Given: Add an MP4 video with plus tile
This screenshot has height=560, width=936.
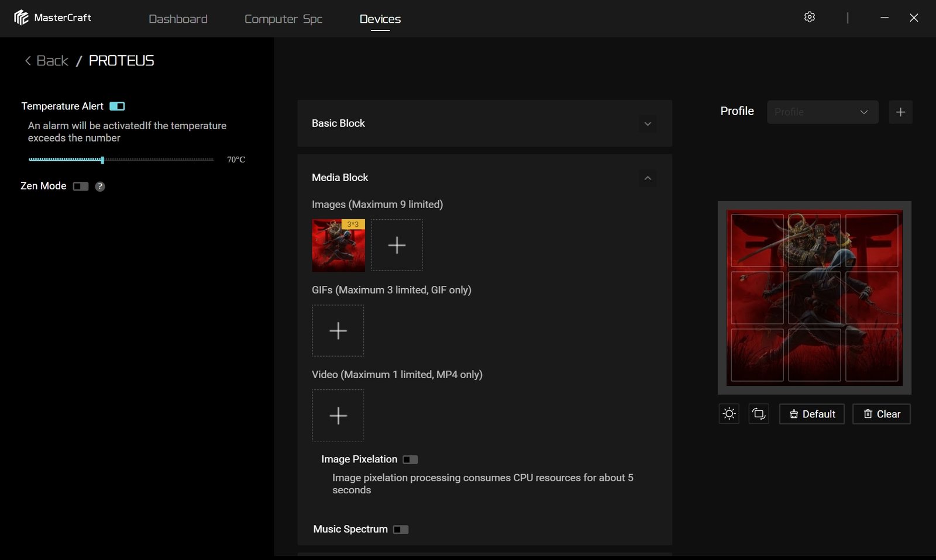Looking at the screenshot, I should [338, 416].
